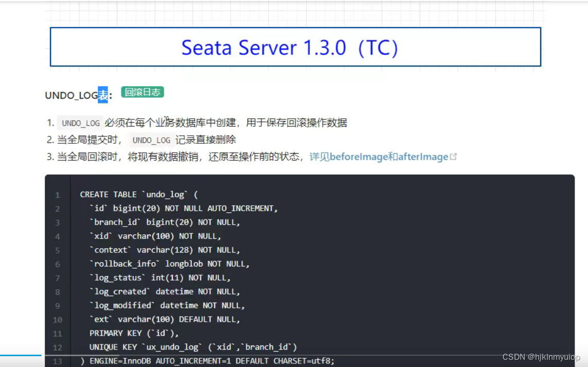Viewport: 588px width, 367px height.
Task: Click line number 1 in code gutter
Action: point(58,195)
